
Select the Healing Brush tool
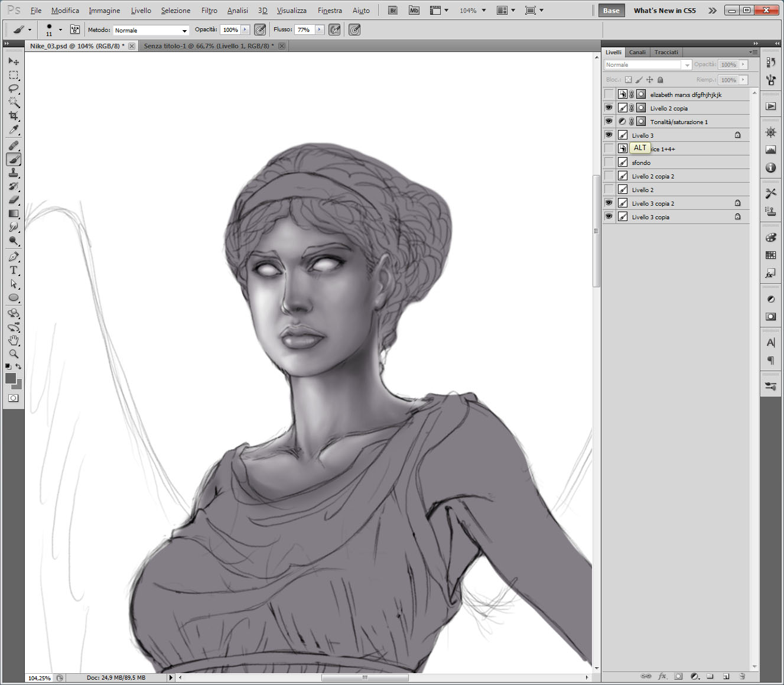point(14,145)
